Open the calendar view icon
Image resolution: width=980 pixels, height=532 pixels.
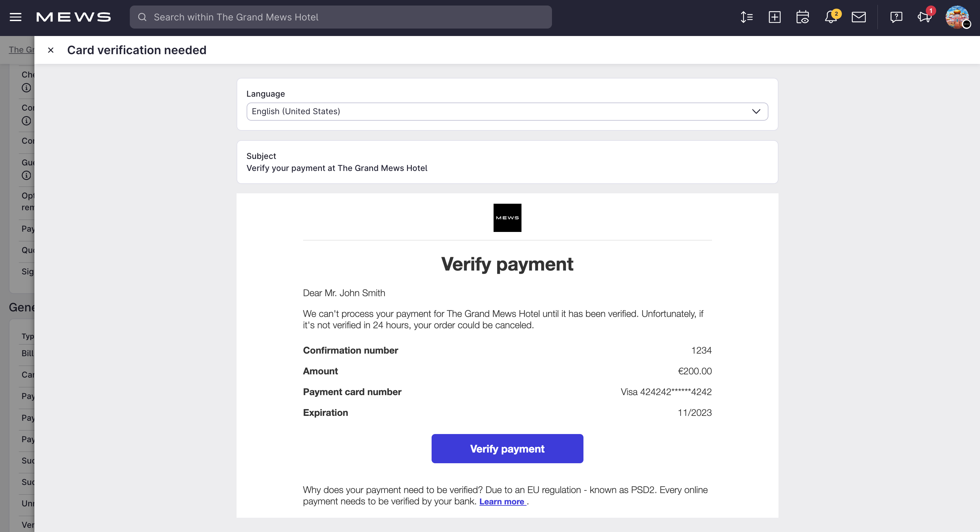(803, 17)
